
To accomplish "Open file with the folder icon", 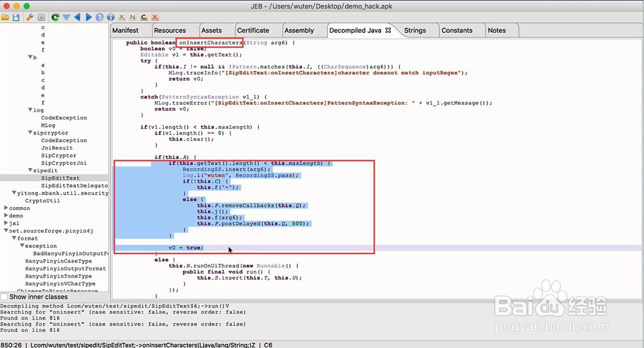I will [5, 17].
